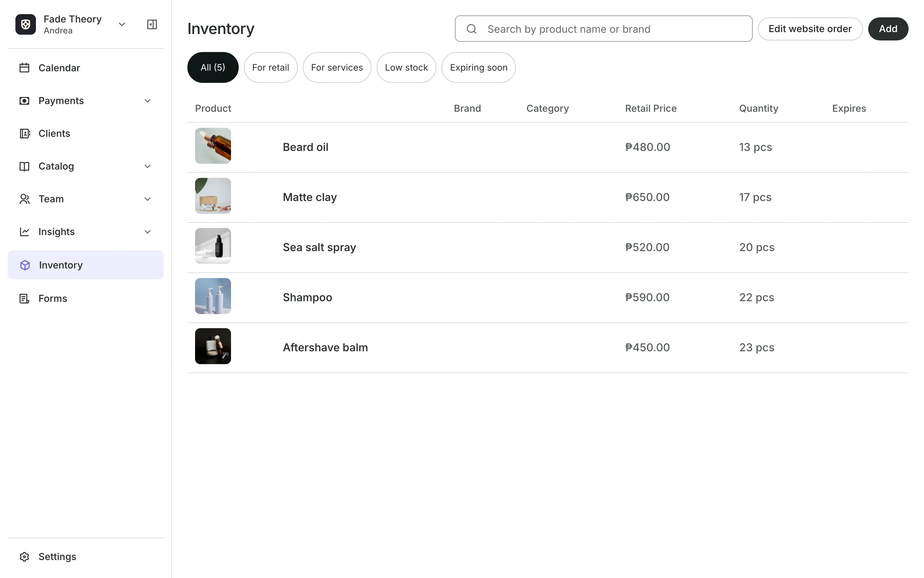Show Expiring soon items
Image resolution: width=924 pixels, height=578 pixels.
pyautogui.click(x=478, y=67)
